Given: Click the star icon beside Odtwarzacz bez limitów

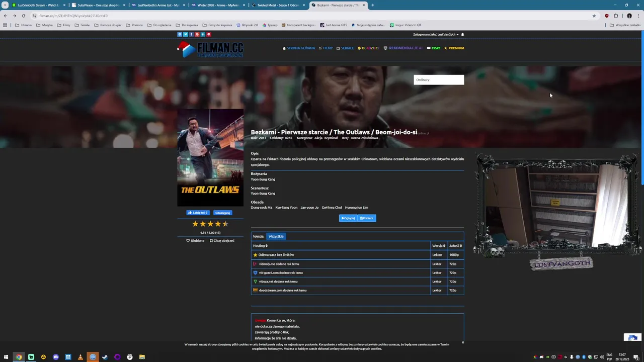Looking at the screenshot, I should click(x=255, y=255).
